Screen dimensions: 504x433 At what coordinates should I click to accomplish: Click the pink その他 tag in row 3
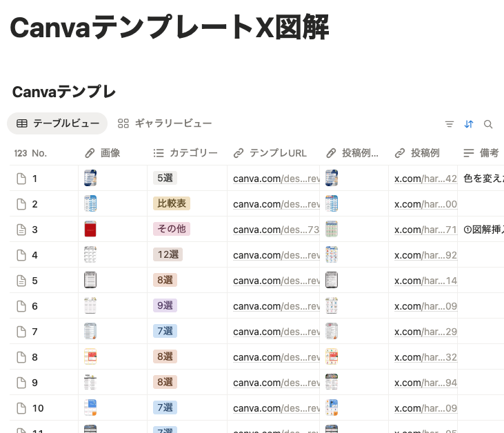click(x=171, y=229)
